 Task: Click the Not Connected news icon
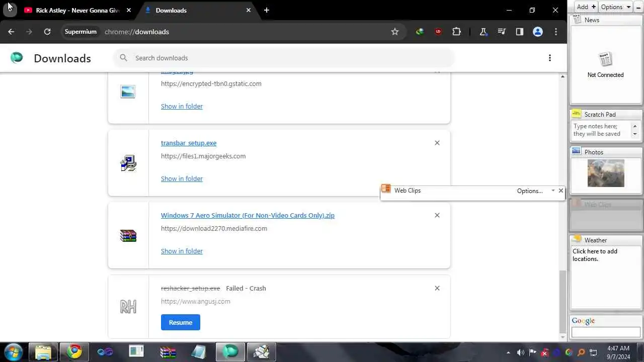[x=605, y=59]
